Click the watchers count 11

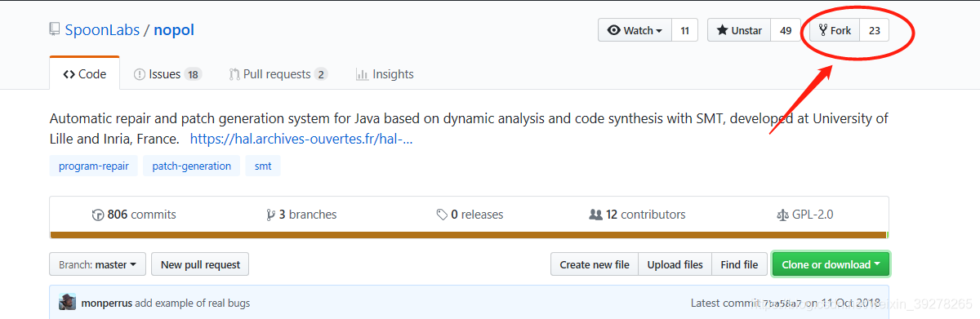click(684, 30)
